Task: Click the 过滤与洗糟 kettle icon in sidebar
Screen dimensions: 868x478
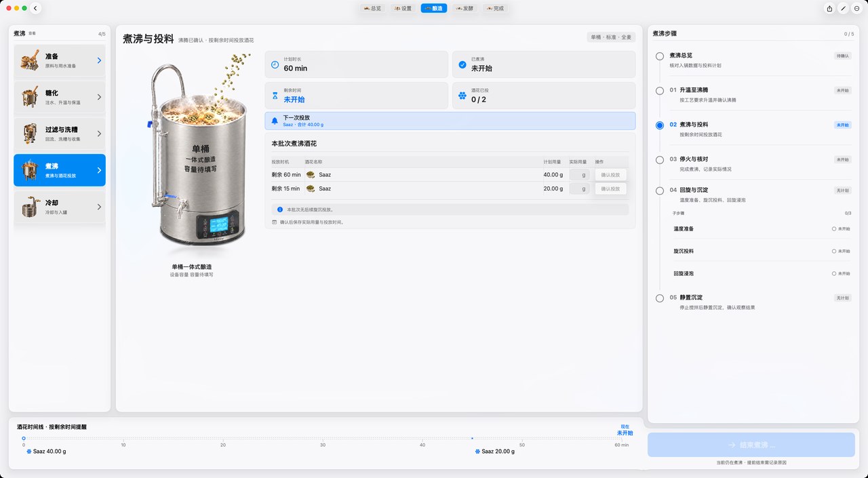Action: 30,134
